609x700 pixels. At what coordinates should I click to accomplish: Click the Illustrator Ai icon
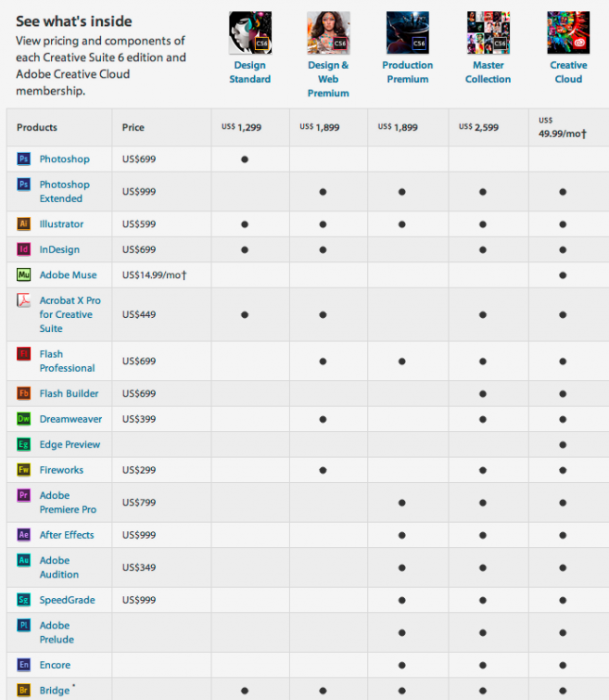24,223
